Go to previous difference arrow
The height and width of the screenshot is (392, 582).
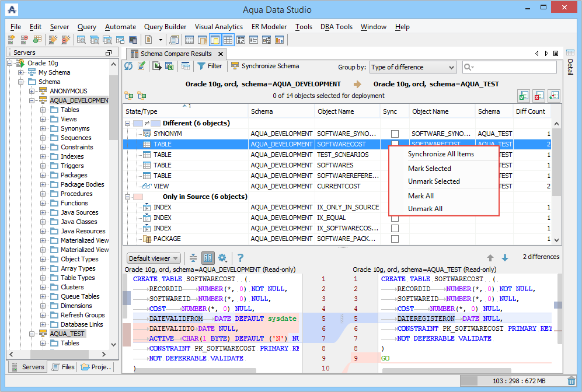point(490,258)
